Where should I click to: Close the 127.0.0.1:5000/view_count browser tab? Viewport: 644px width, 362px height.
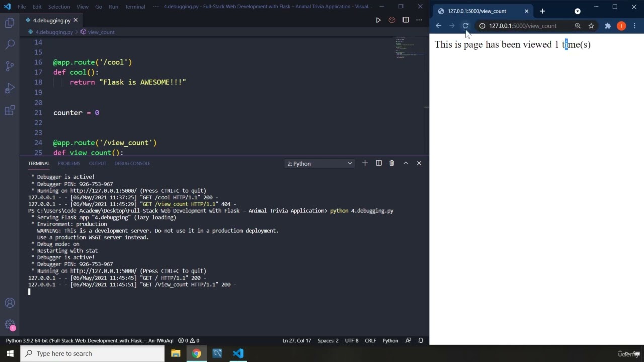coord(527,11)
